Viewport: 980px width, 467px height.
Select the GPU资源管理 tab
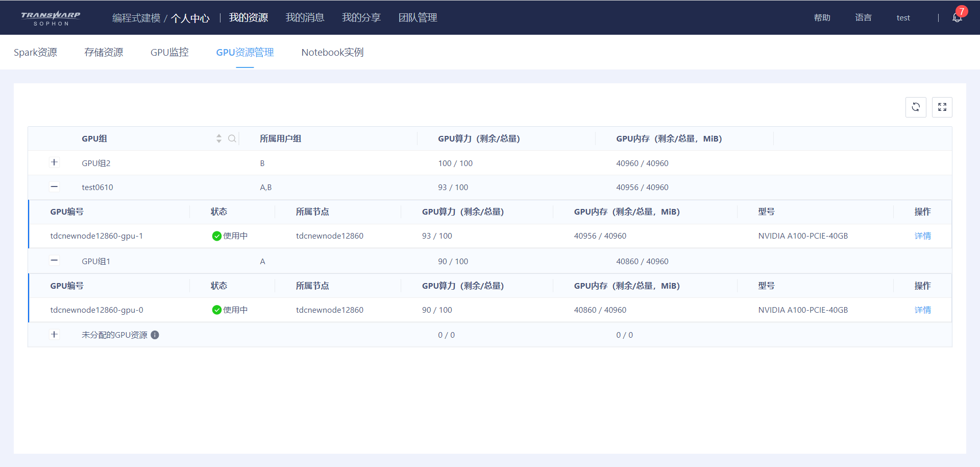click(245, 52)
